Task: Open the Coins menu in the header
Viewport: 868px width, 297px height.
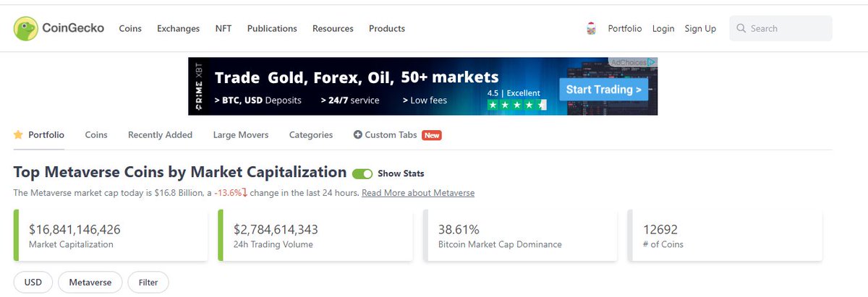Action: 130,29
